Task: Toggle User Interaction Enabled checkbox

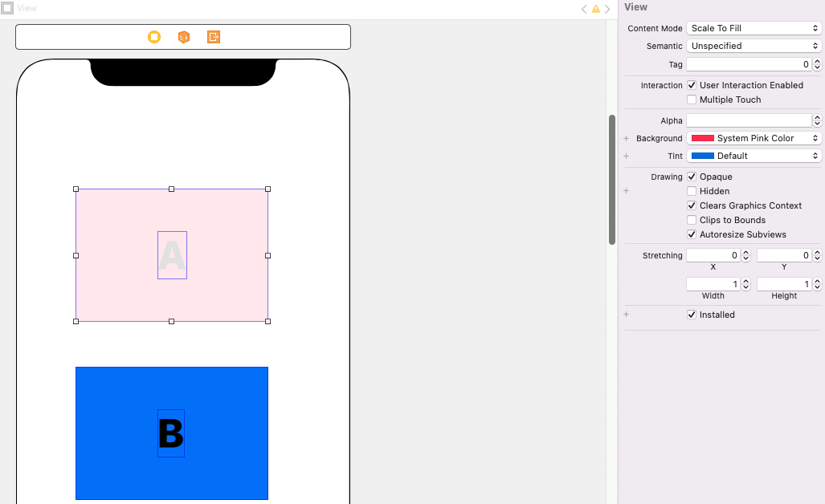Action: (692, 85)
